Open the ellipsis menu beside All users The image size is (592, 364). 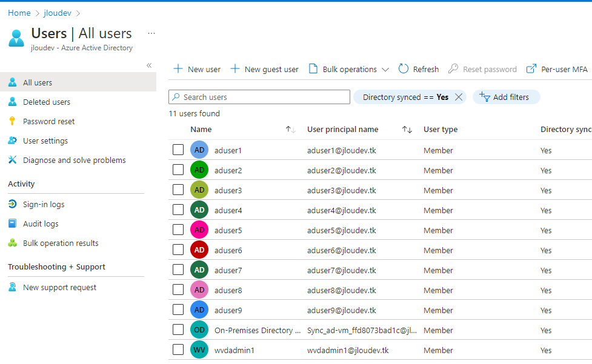point(151,33)
